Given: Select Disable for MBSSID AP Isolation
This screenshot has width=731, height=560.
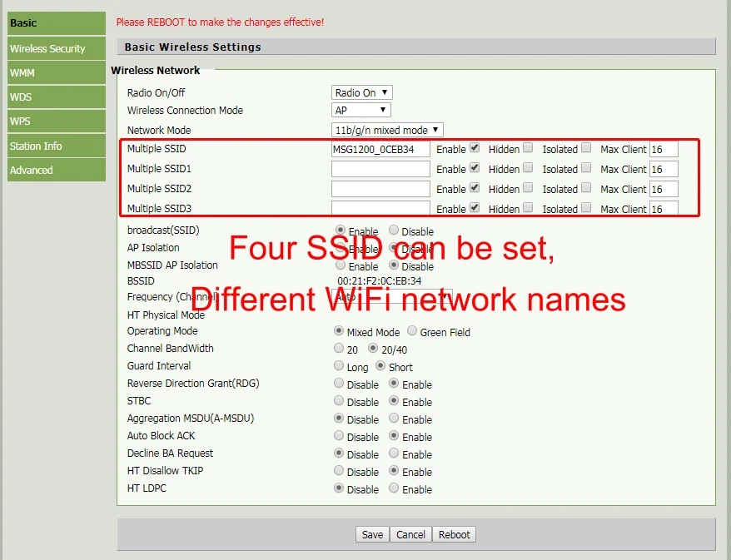Looking at the screenshot, I should pyautogui.click(x=394, y=265).
